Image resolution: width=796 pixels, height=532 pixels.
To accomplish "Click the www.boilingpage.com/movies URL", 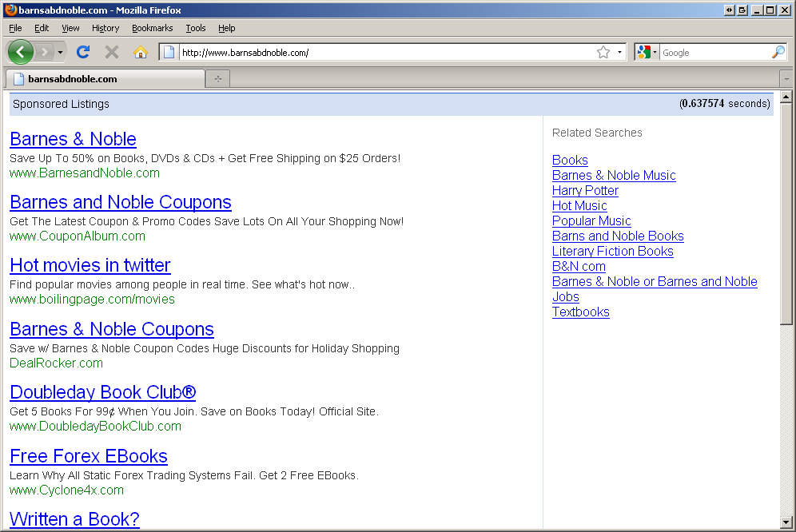I will pyautogui.click(x=92, y=300).
